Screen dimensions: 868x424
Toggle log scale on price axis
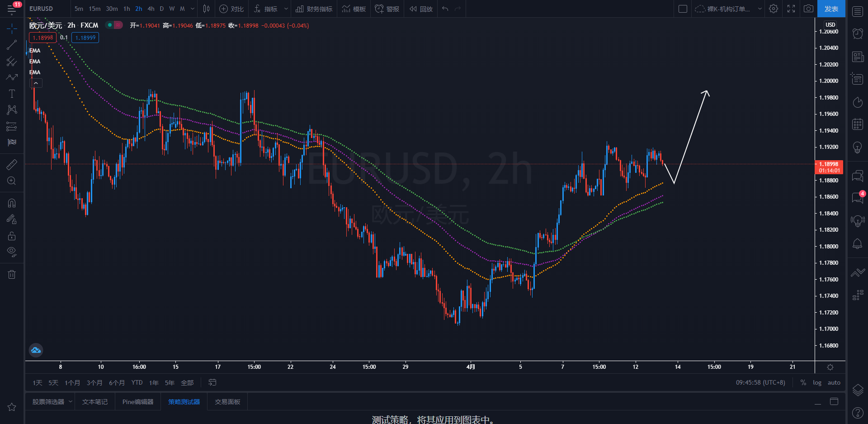click(x=817, y=382)
